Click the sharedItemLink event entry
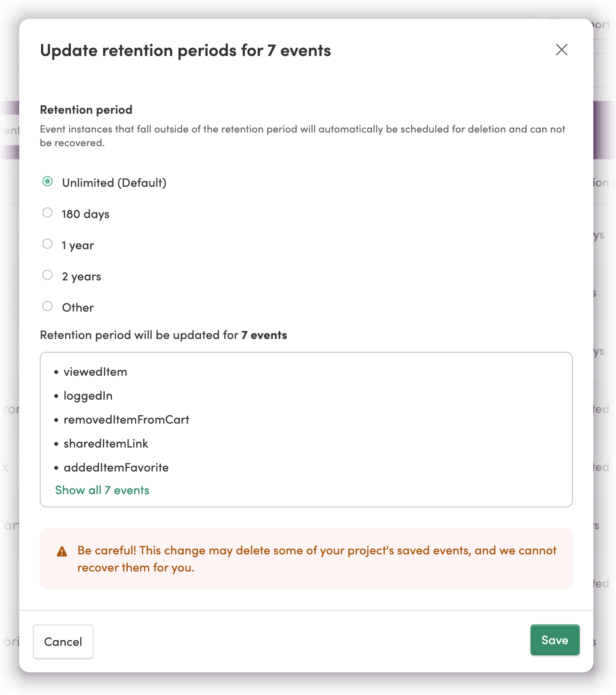Viewport: 616px width, 695px height. pyautogui.click(x=106, y=443)
